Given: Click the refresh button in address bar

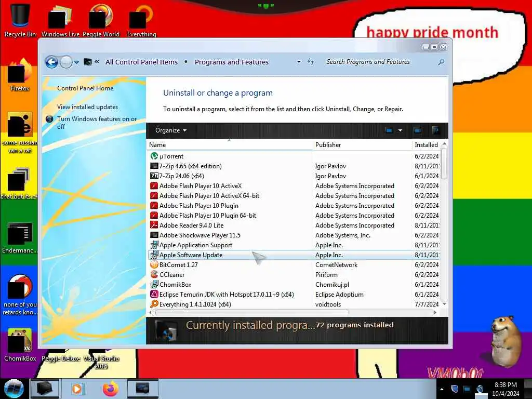Looking at the screenshot, I should (x=311, y=62).
